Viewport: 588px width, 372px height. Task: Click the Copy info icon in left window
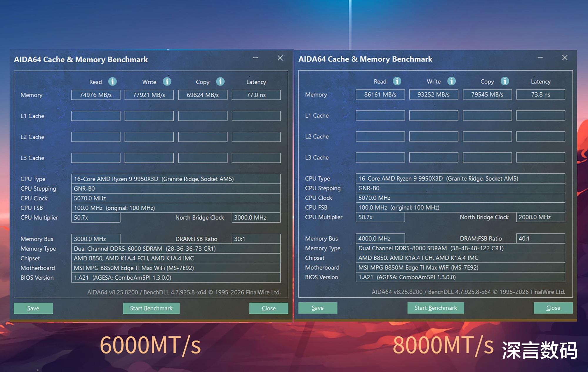pyautogui.click(x=220, y=81)
